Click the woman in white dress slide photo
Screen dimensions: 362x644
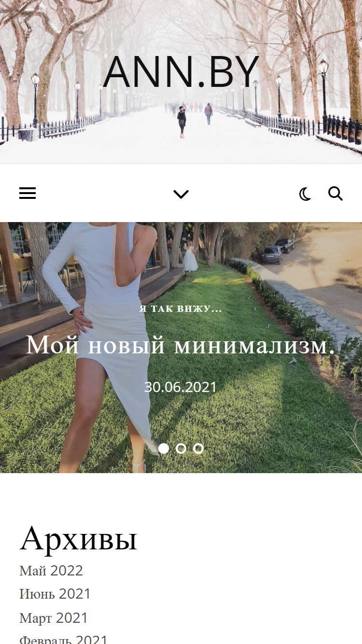pyautogui.click(x=104, y=338)
